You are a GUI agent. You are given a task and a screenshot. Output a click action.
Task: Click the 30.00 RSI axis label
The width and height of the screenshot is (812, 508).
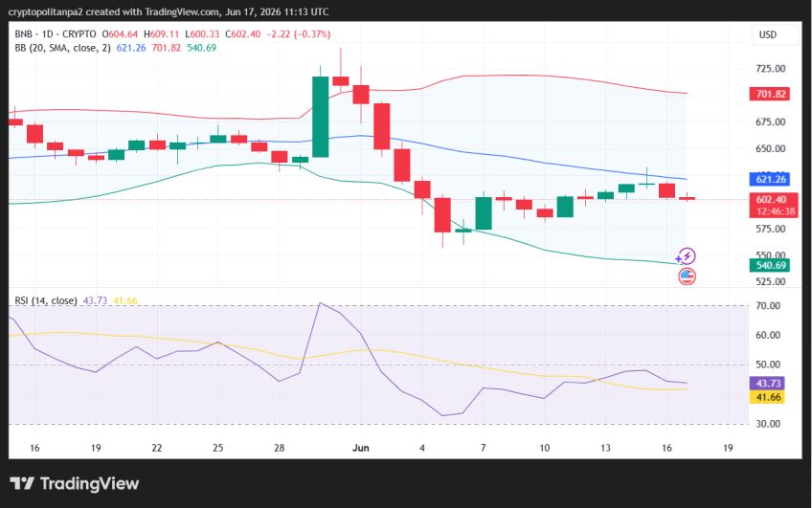(x=768, y=424)
